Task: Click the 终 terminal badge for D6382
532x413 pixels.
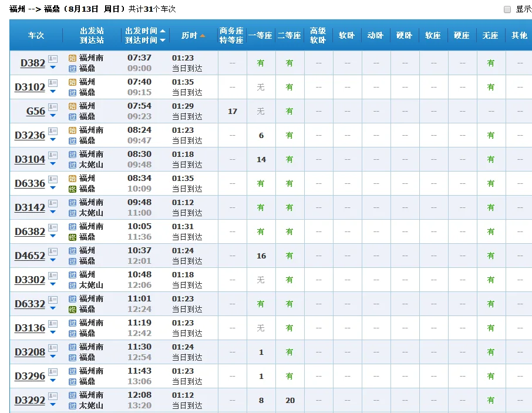Action: pos(72,237)
